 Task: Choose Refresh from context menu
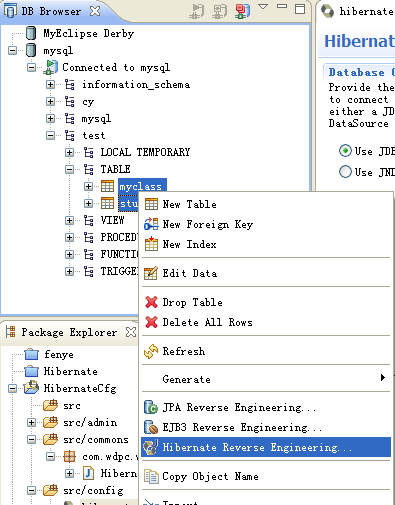click(266, 351)
